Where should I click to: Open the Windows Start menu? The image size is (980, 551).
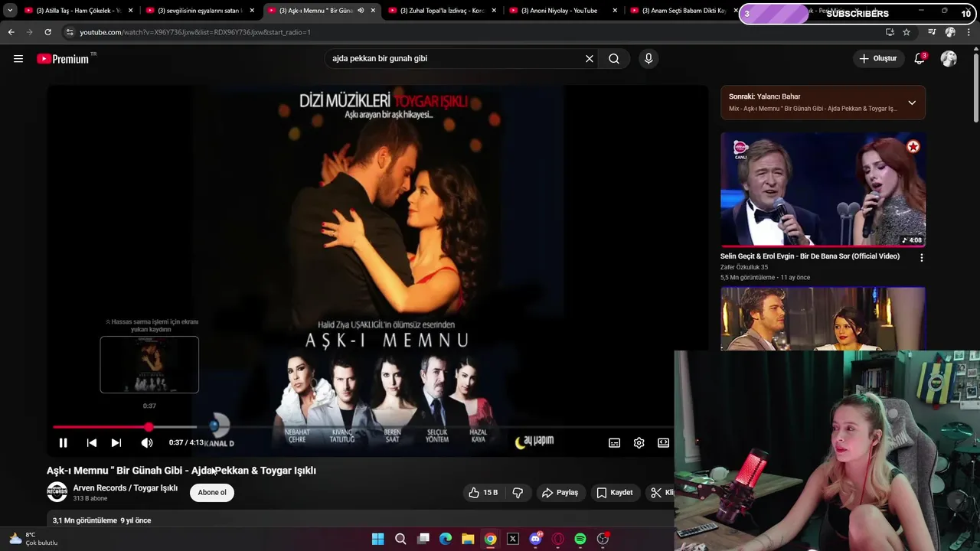coord(377,539)
